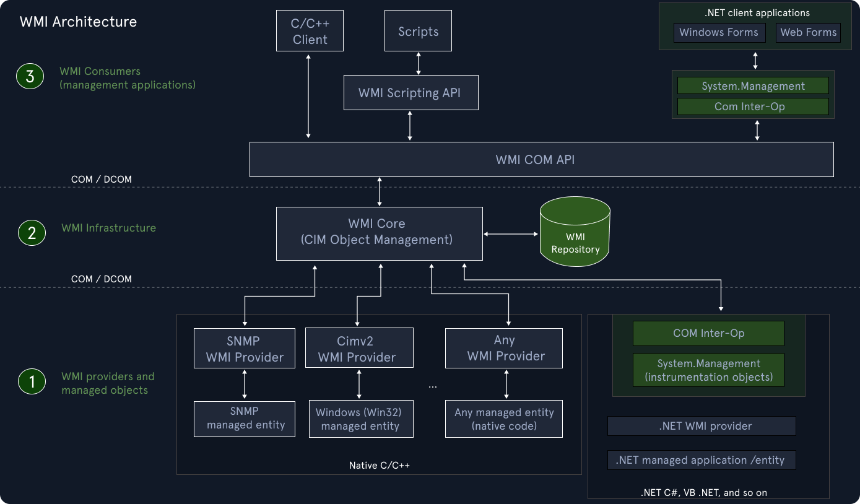860x504 pixels.
Task: Switch to the Web Forms tab
Action: coord(808,32)
